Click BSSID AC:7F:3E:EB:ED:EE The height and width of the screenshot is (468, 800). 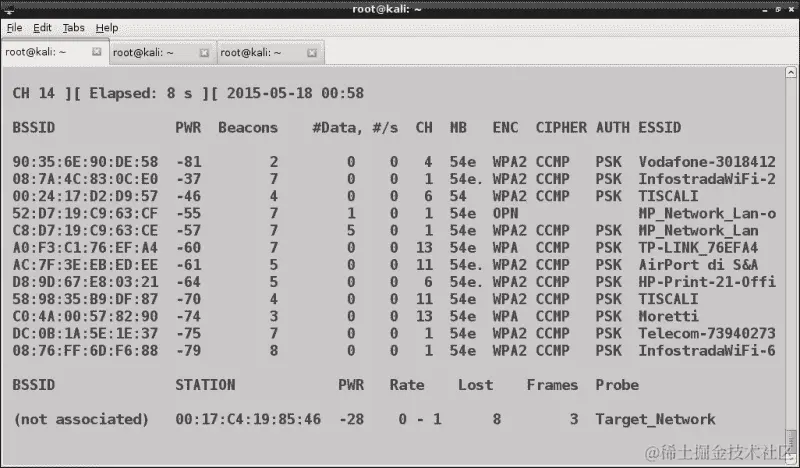[x=85, y=265]
